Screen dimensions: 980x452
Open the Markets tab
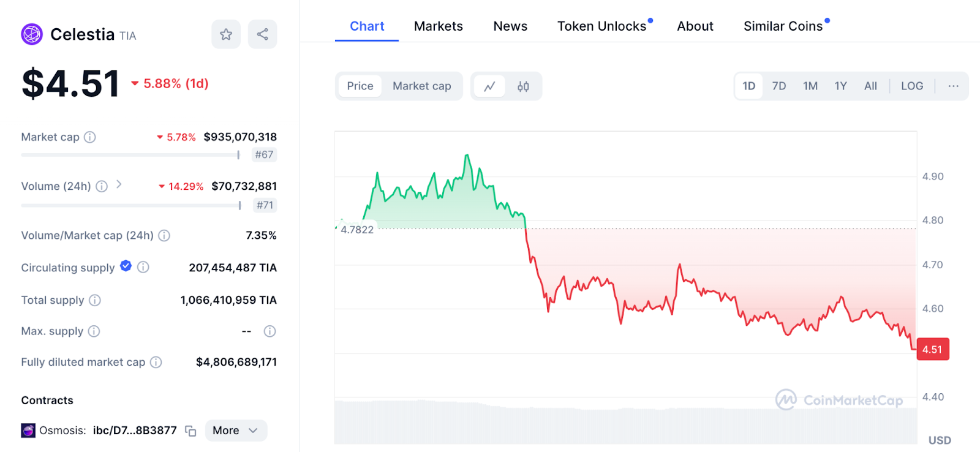pos(439,26)
